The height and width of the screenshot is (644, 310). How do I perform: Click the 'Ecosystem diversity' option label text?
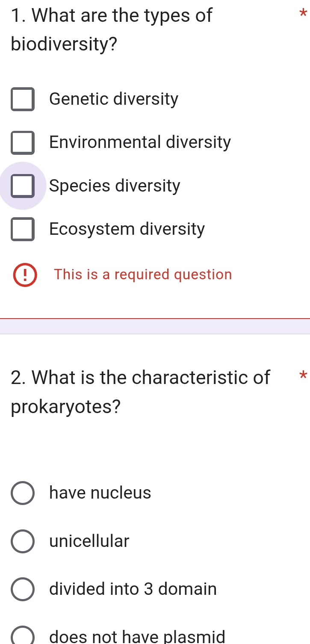coord(127,229)
